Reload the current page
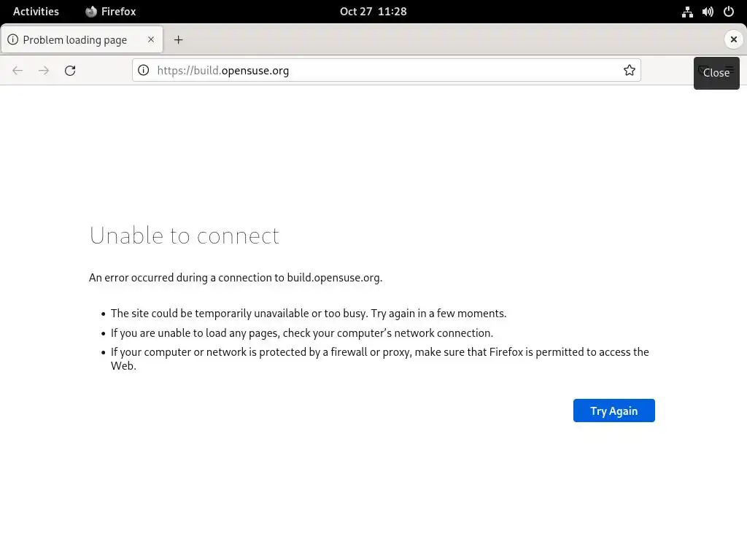 point(70,71)
